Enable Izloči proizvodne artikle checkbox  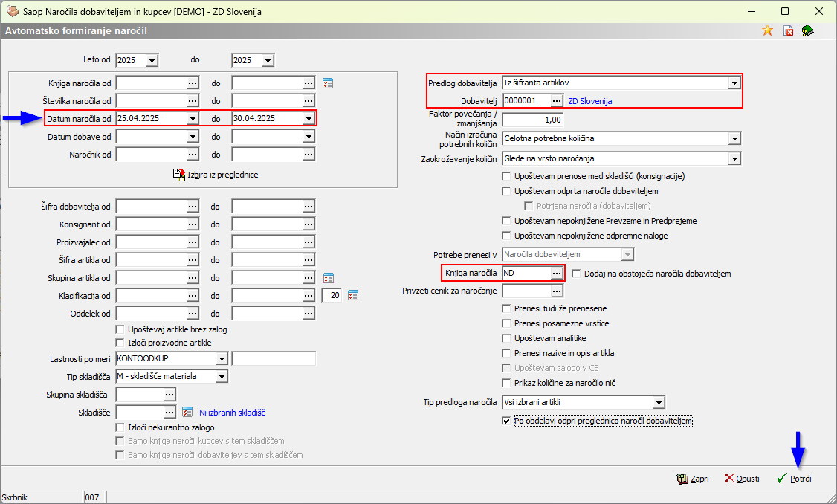[120, 343]
